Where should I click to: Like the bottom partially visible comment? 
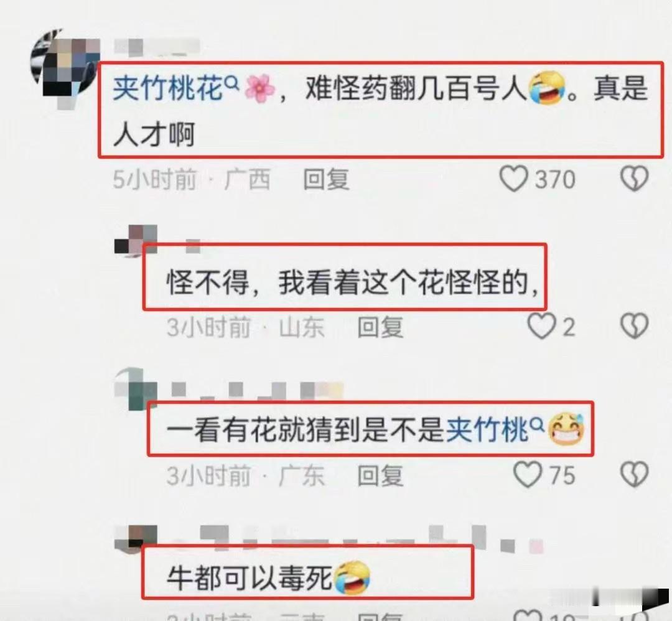[x=528, y=616]
